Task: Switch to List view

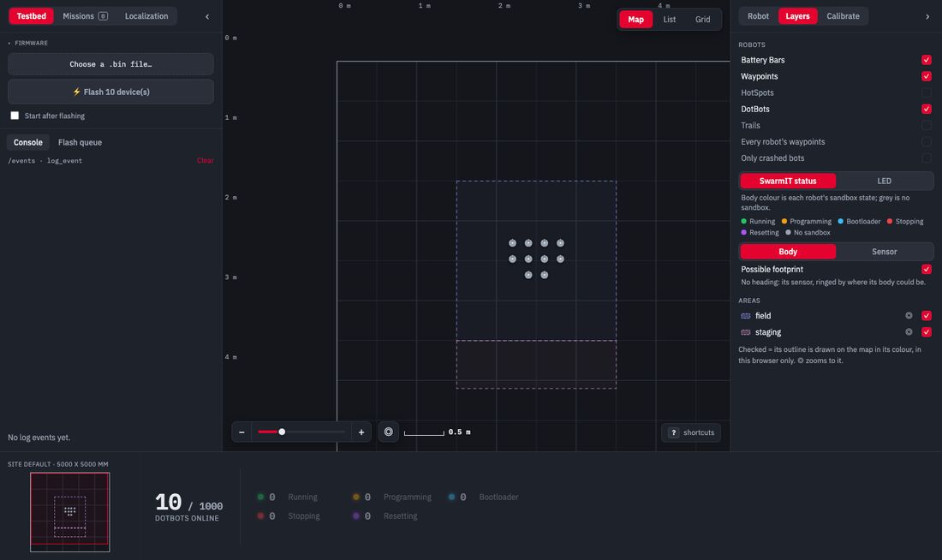Action: (x=670, y=19)
